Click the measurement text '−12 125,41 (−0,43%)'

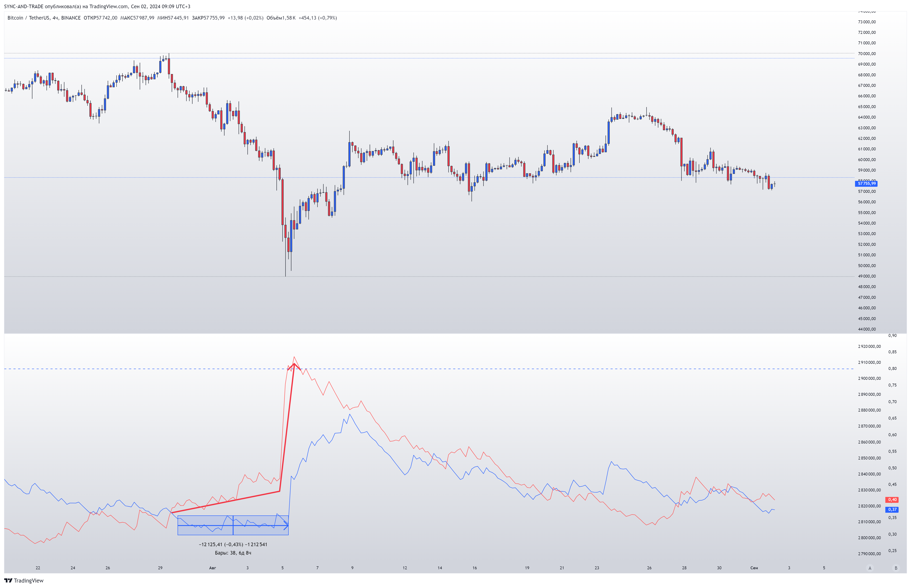[221, 544]
